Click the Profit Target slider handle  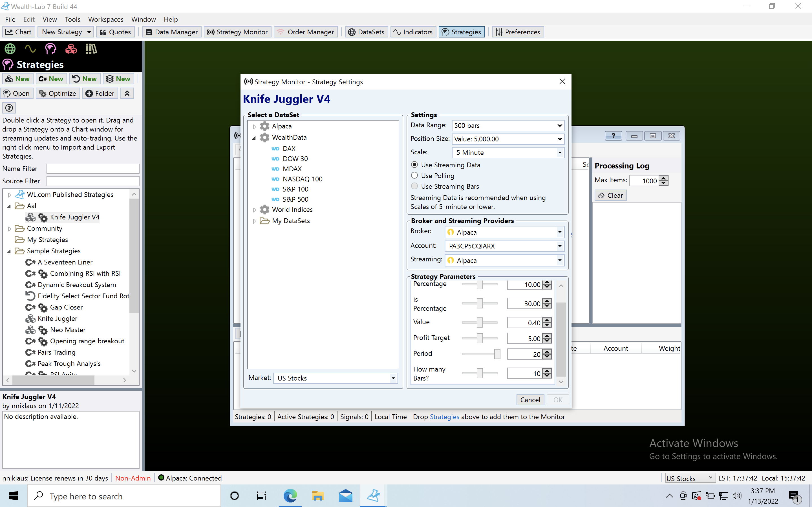tap(480, 338)
